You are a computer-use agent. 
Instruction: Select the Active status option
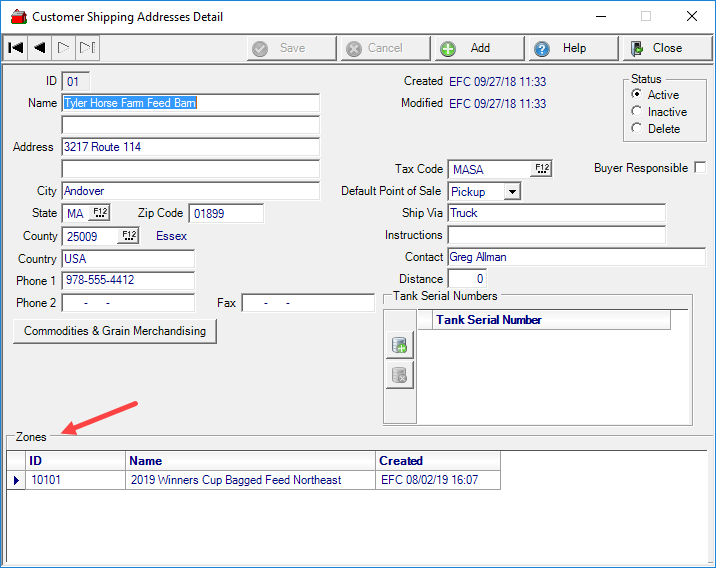click(637, 95)
